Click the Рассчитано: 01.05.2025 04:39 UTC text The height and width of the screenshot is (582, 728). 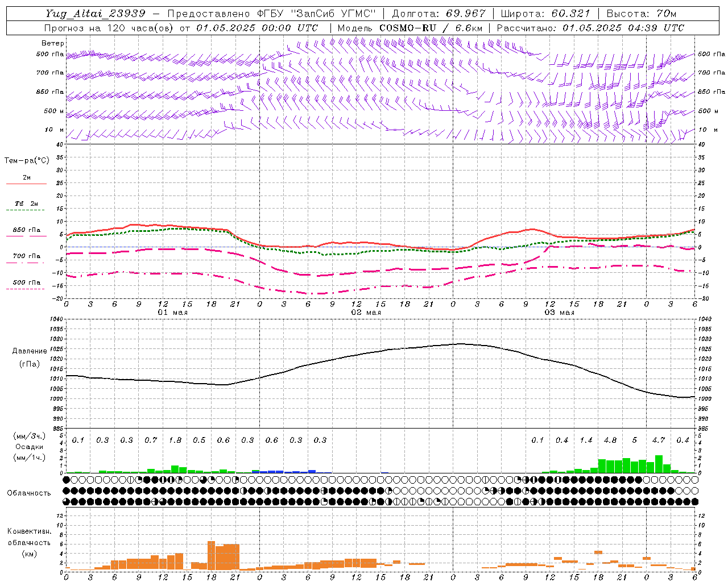click(x=590, y=28)
